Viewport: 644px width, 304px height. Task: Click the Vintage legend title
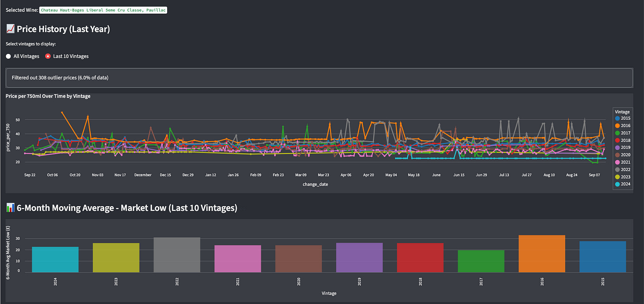pos(622,112)
